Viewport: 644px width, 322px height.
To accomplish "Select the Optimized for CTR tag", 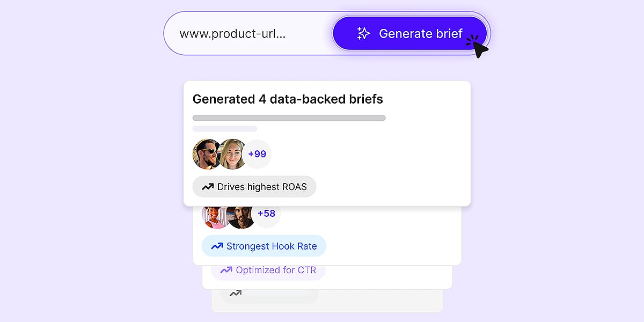I will pyautogui.click(x=268, y=270).
